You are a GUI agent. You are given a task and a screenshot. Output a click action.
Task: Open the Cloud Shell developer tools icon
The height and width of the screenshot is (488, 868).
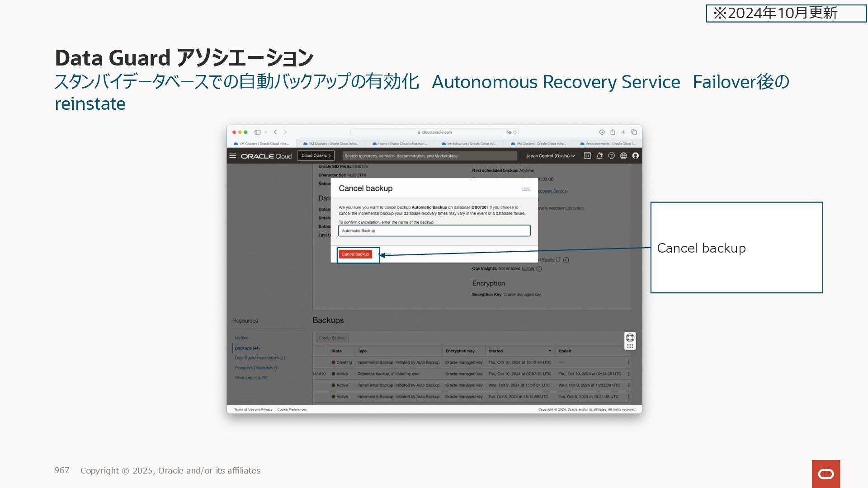click(x=587, y=156)
